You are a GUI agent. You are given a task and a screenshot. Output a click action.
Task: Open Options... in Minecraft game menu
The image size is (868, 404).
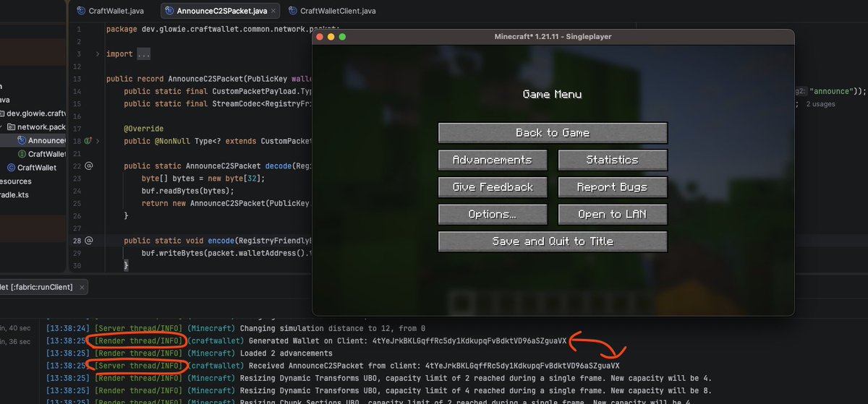[493, 215]
